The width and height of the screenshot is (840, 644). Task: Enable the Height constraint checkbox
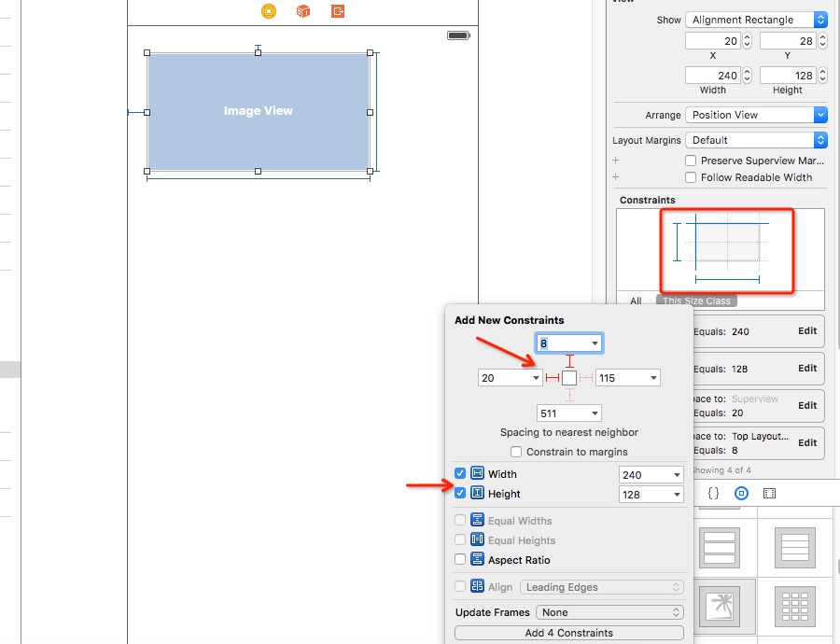[459, 493]
